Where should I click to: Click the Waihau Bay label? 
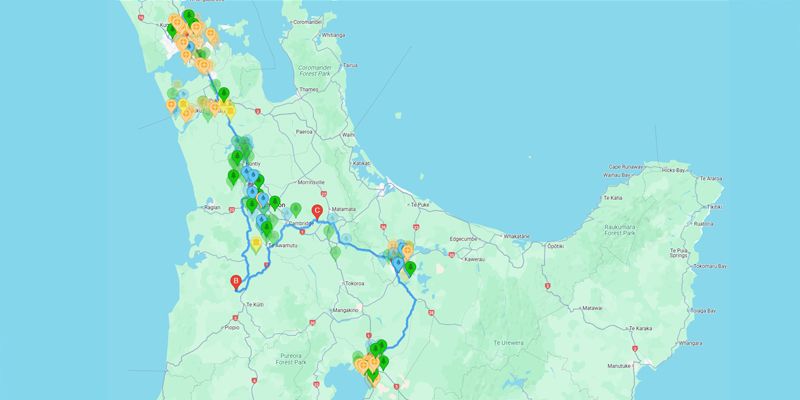pos(618,174)
